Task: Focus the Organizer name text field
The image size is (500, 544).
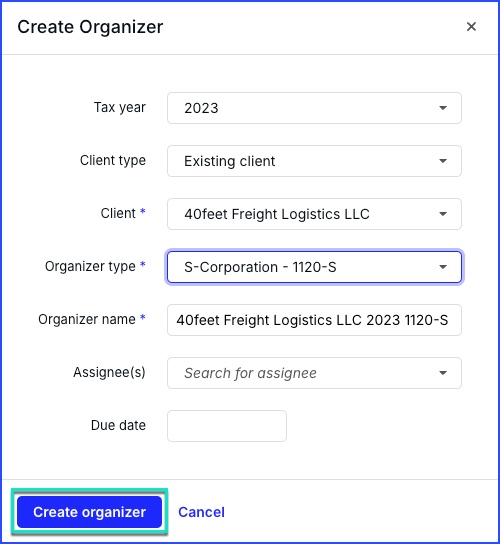Action: [314, 320]
